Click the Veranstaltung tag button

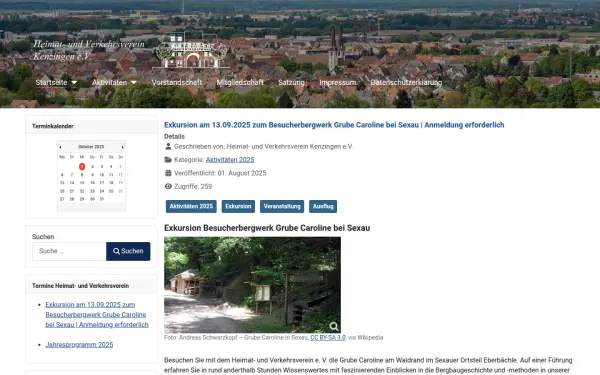pos(282,206)
